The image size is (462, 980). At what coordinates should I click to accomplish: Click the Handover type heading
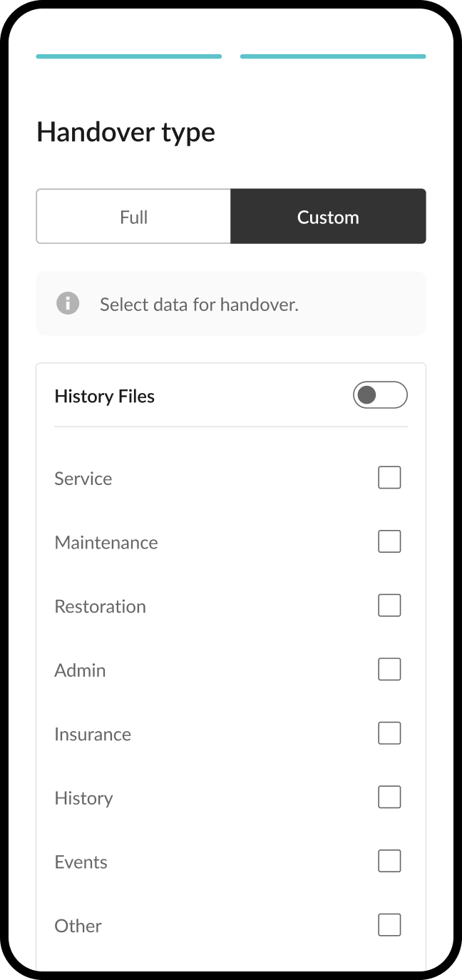pos(125,132)
